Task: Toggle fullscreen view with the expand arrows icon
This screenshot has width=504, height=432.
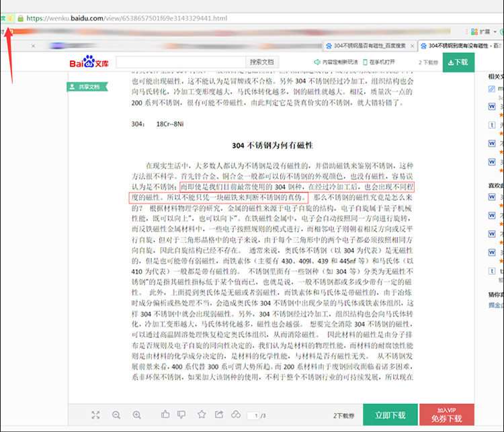Action: tap(95, 415)
